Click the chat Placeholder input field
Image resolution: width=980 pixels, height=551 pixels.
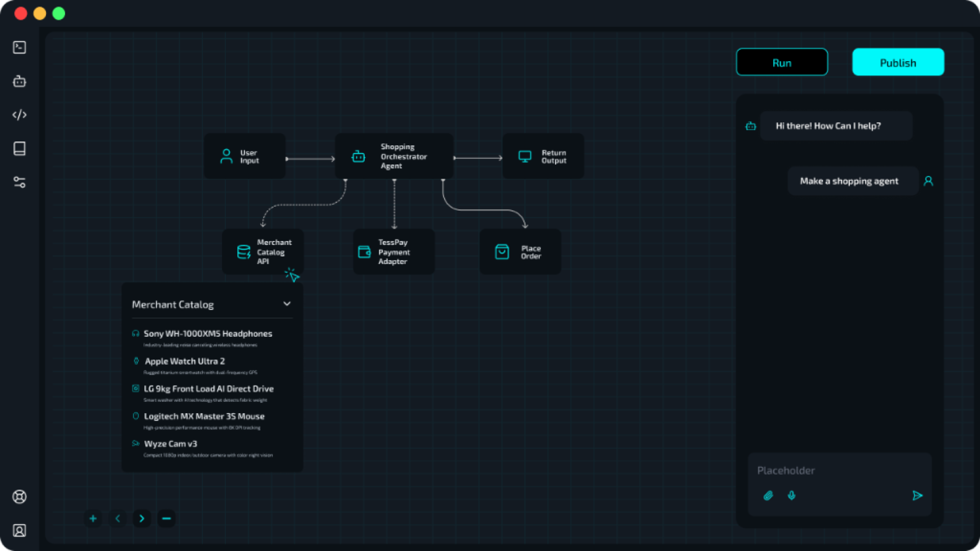pos(838,471)
